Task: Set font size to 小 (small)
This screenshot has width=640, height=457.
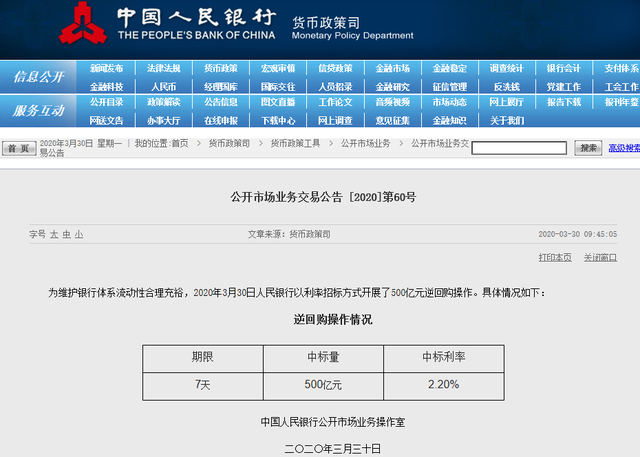Action: (79, 234)
